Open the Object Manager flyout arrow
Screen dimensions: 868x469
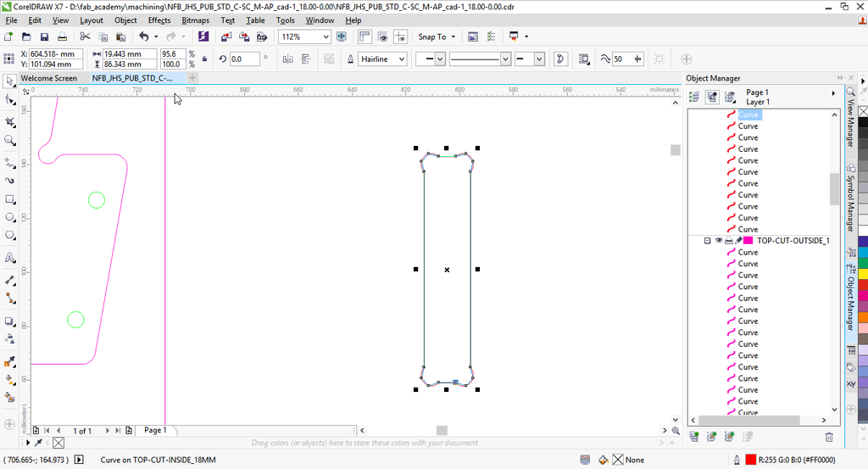point(833,93)
